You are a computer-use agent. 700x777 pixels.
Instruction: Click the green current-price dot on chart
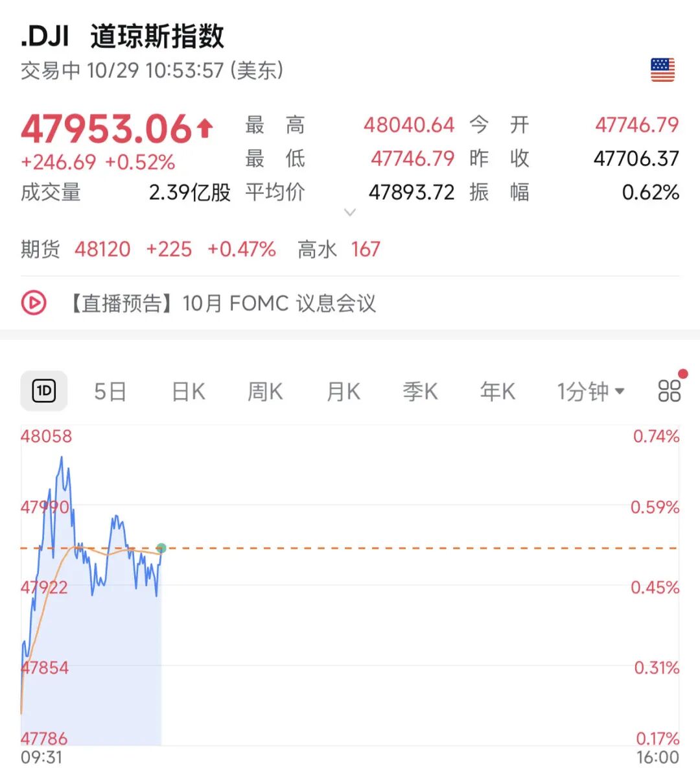coord(161,548)
